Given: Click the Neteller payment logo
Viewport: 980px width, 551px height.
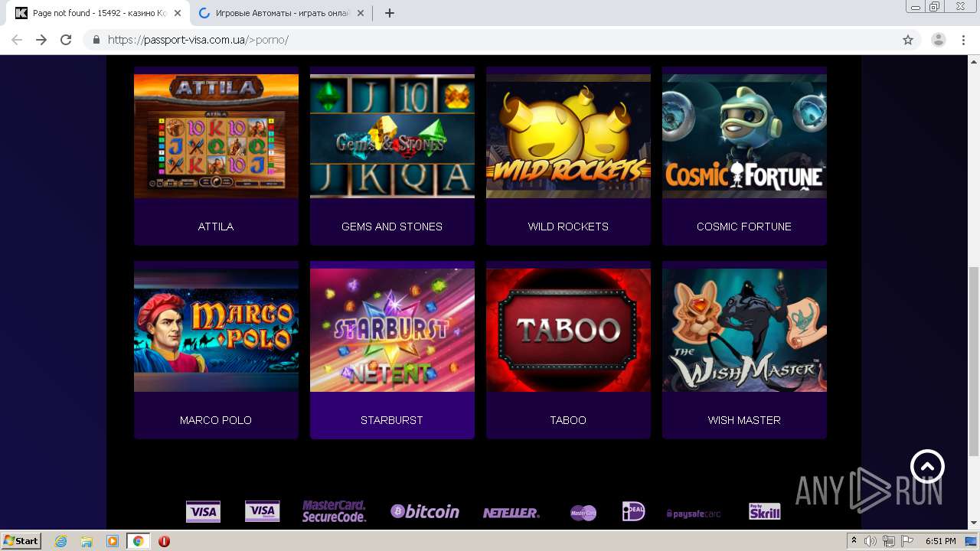Looking at the screenshot, I should (511, 513).
